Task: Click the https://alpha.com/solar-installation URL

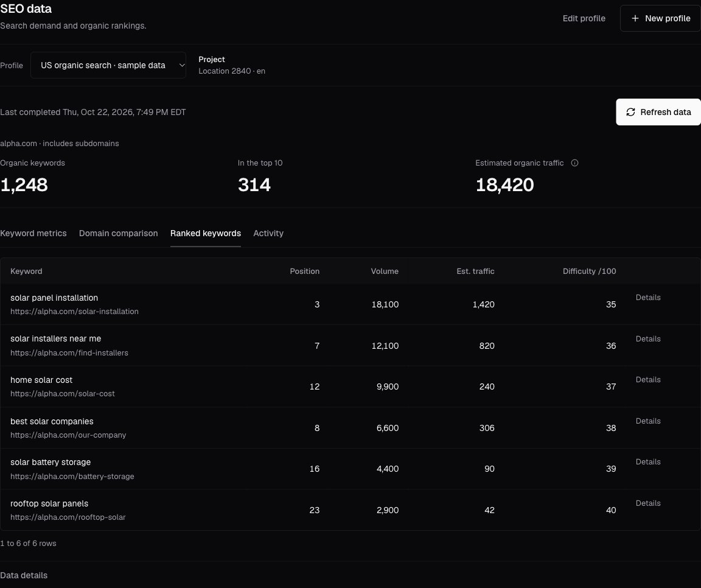Action: [74, 312]
